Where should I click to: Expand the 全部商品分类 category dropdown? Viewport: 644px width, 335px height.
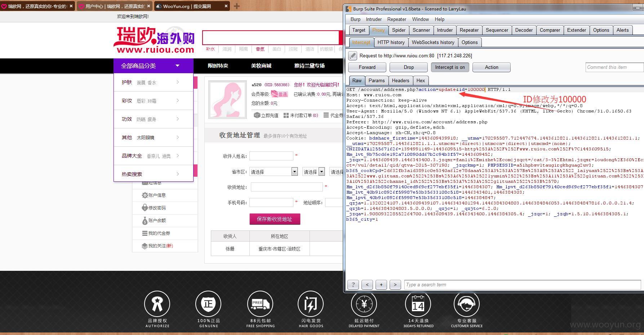(x=154, y=66)
